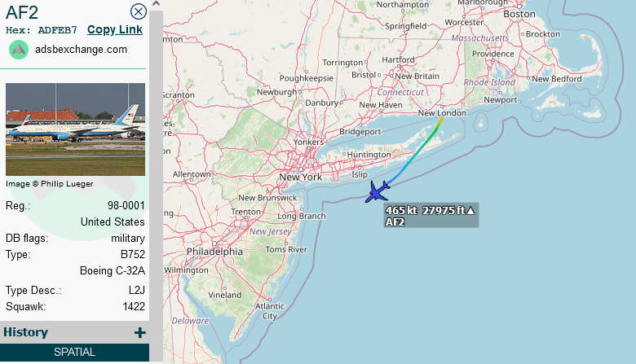Click the Image © Philip Lueger credit

(x=50, y=184)
